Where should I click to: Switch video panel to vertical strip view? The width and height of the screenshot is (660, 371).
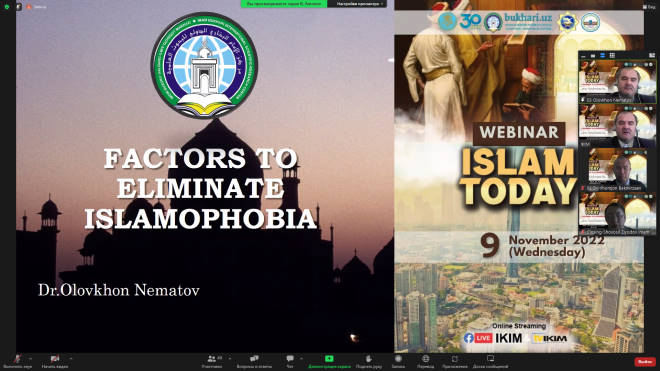pyautogui.click(x=602, y=56)
